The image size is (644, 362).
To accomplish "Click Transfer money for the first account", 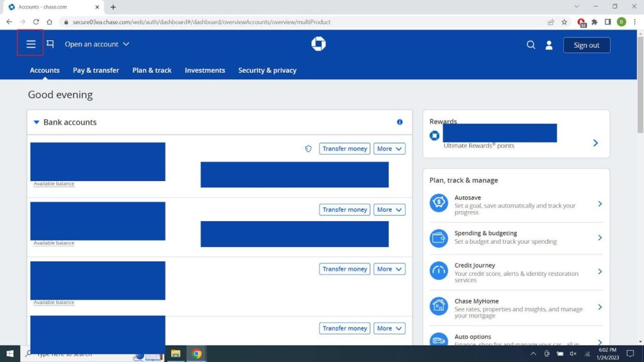I will pyautogui.click(x=345, y=148).
